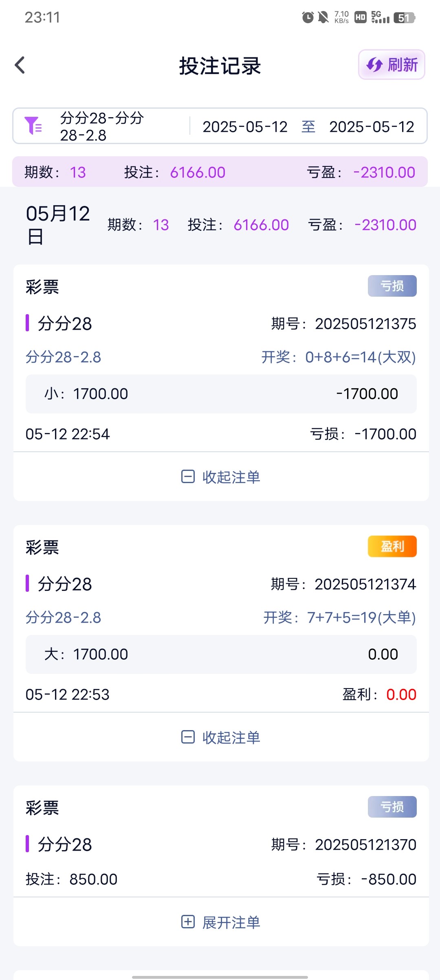Screen dimensions: 440x980
Task: Collapse bet slip for issue 202505121374
Action: point(220,737)
